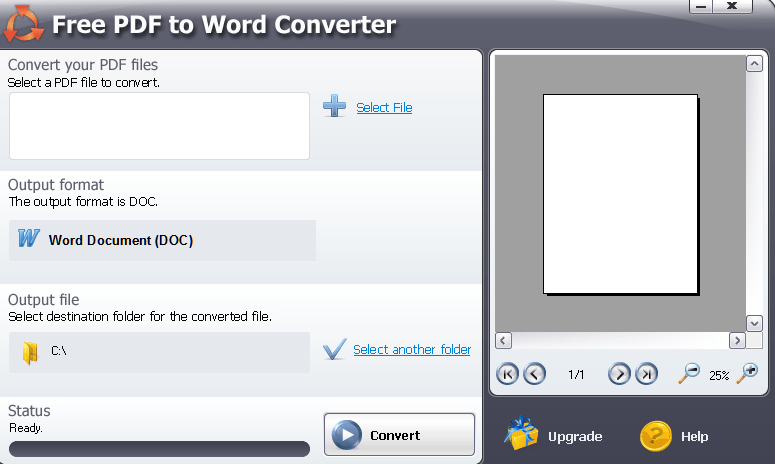Screen dimensions: 775x464
Task: Open the Select another folder link
Action: click(412, 349)
